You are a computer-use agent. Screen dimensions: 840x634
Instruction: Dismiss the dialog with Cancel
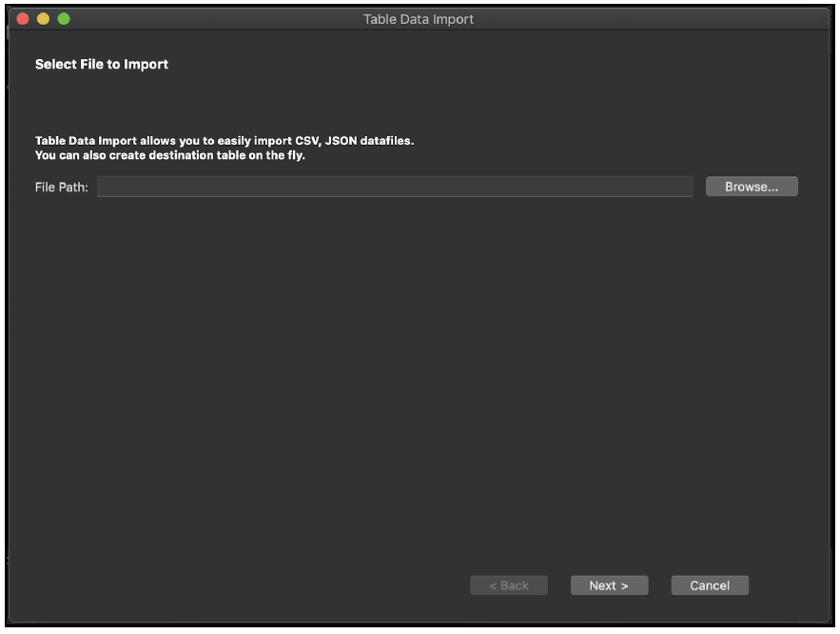pos(710,585)
